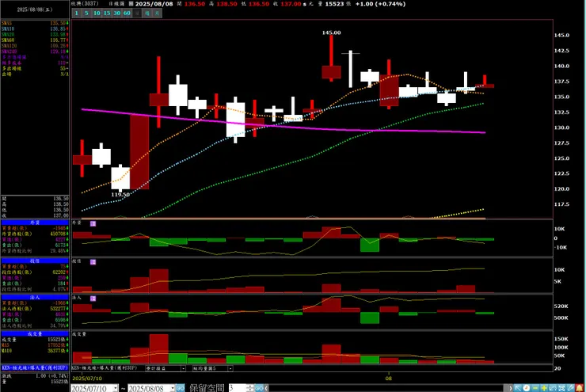The image size is (586, 392).
Task: Select the 10-minute period button
Action: (97, 13)
